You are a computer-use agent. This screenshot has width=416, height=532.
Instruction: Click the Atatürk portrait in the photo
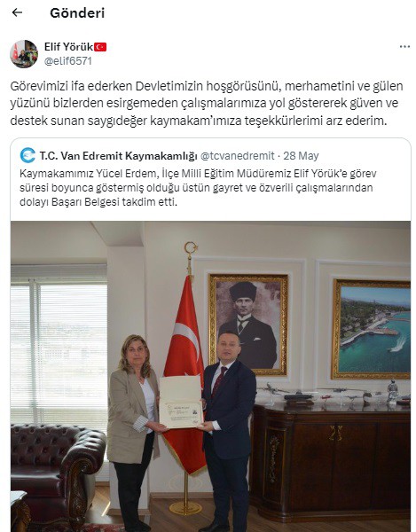248,325
